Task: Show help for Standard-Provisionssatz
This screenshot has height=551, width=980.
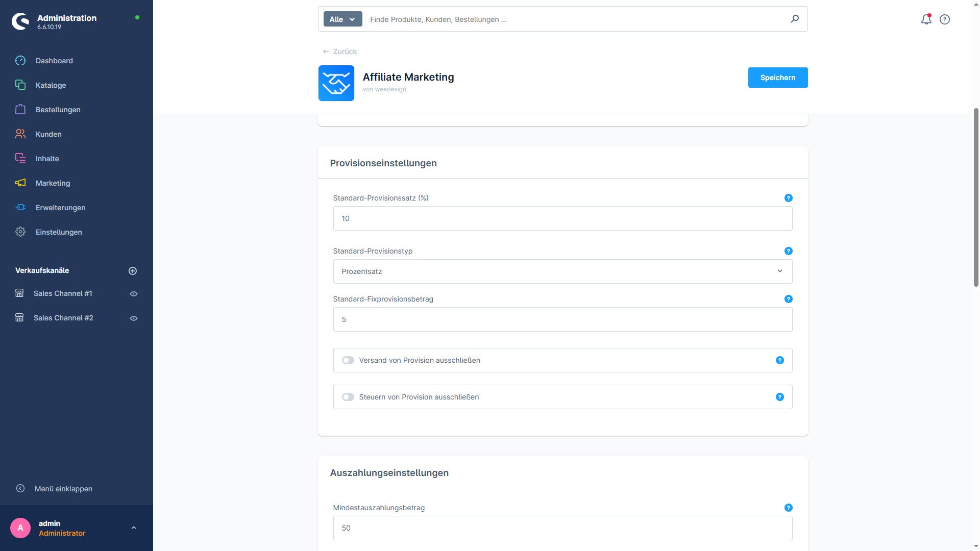Action: click(788, 198)
